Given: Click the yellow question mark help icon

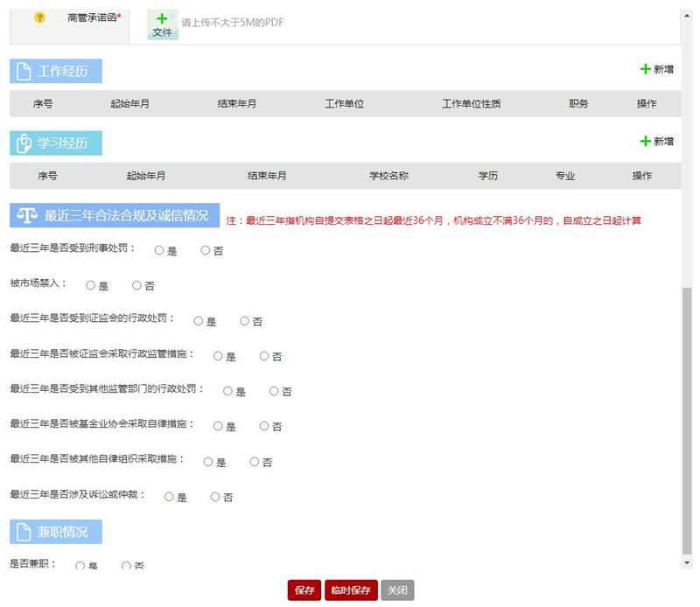Looking at the screenshot, I should coord(39,17).
